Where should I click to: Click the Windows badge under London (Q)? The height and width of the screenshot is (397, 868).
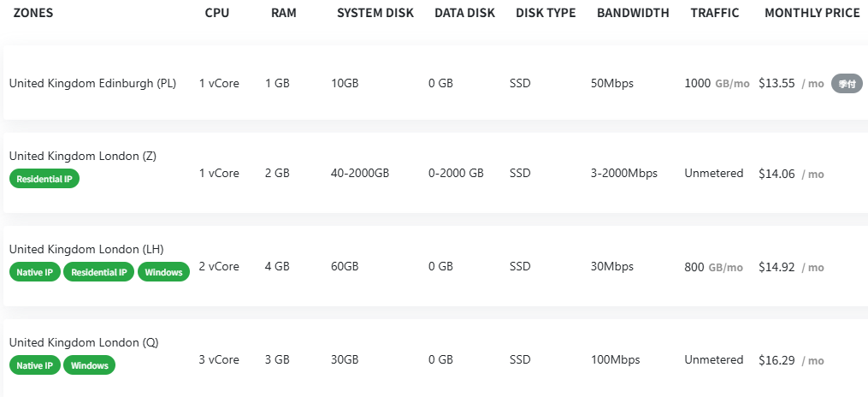click(90, 365)
